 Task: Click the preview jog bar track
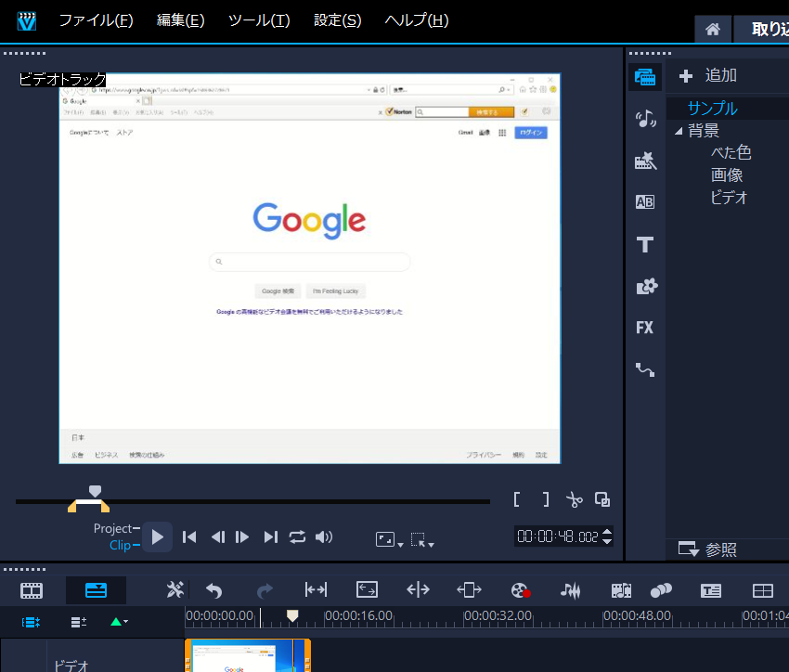click(252, 501)
